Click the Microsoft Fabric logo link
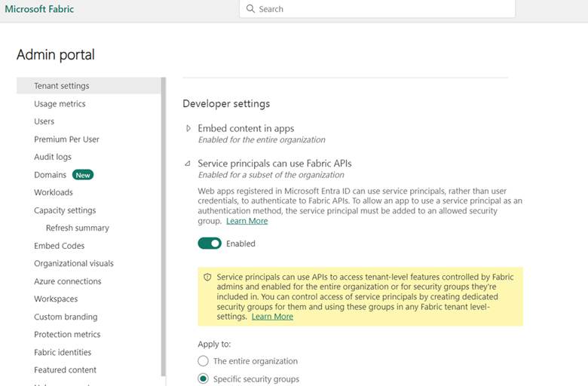The image size is (588, 386). pyautogui.click(x=39, y=9)
